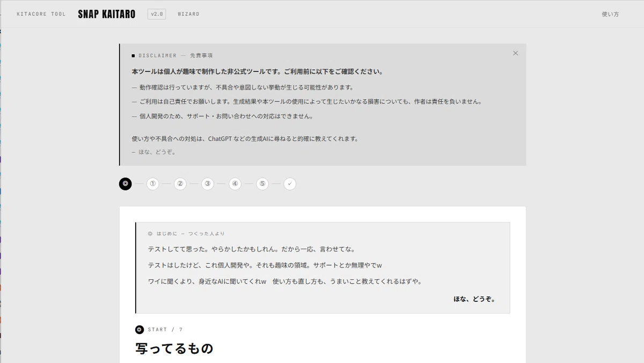Screen dimensions: 644x363
Task: Select the start step ◎ circle
Action: [x=126, y=184]
